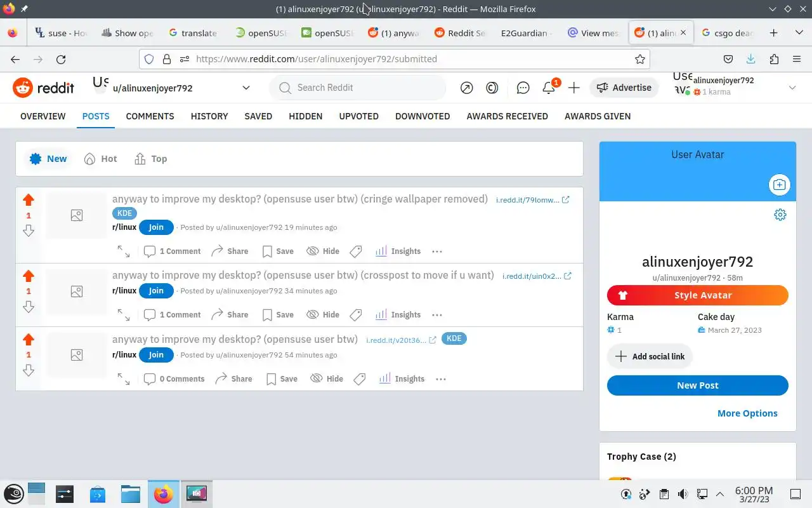Upvote the post from 54 minutes ago
Screen dimensions: 812x508
29,340
